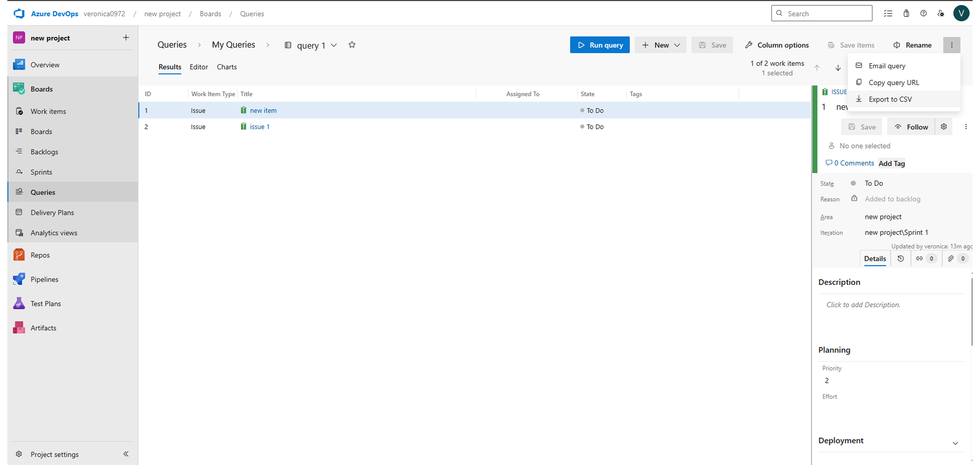The height and width of the screenshot is (465, 980).
Task: Open the History tab icon in work item
Action: tap(900, 258)
